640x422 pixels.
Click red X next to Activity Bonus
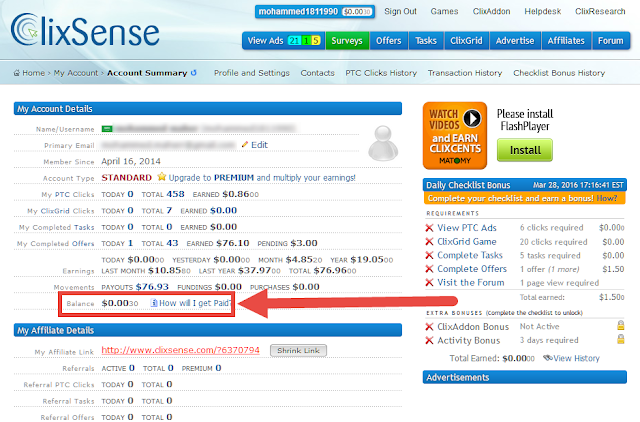(429, 340)
